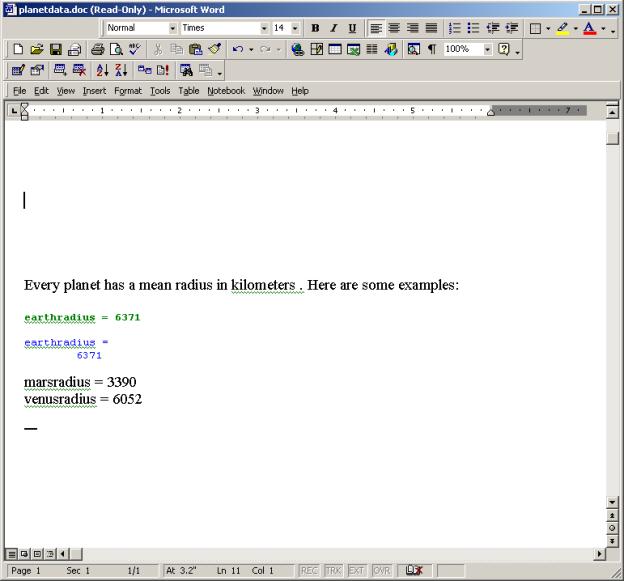Click the vertical scrollbar down arrow
Image resolution: width=624 pixels, height=581 pixels.
tap(613, 501)
